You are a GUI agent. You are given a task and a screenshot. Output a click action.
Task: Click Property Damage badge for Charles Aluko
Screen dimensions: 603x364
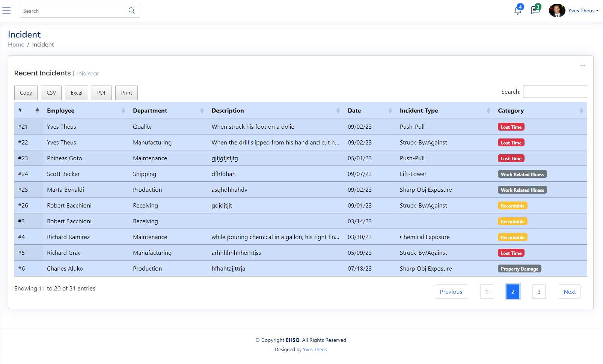coord(519,269)
